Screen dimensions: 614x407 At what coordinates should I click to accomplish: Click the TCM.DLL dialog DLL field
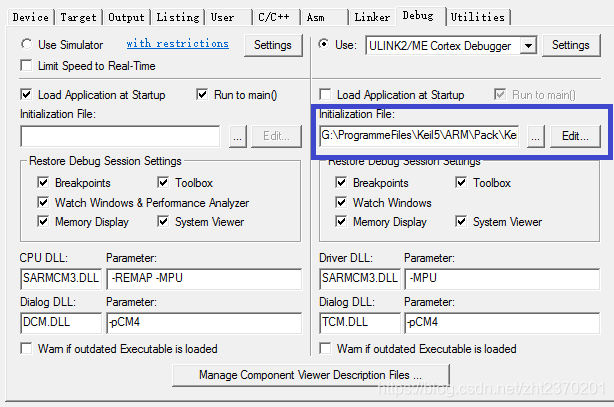(360, 322)
